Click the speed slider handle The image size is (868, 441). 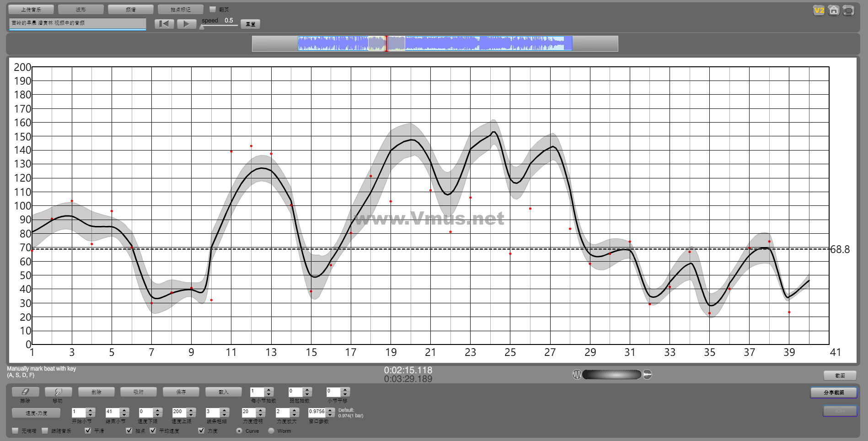[202, 27]
